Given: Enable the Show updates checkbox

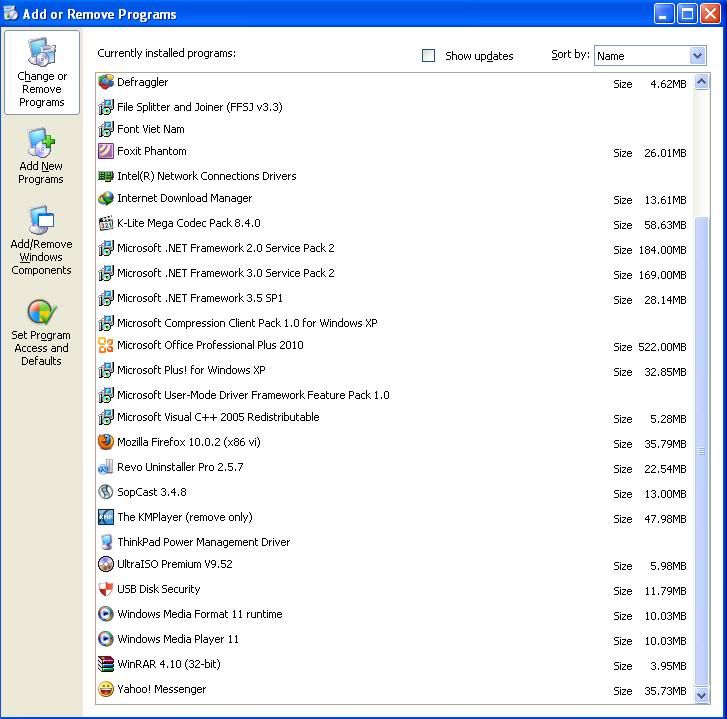Looking at the screenshot, I should (x=428, y=56).
